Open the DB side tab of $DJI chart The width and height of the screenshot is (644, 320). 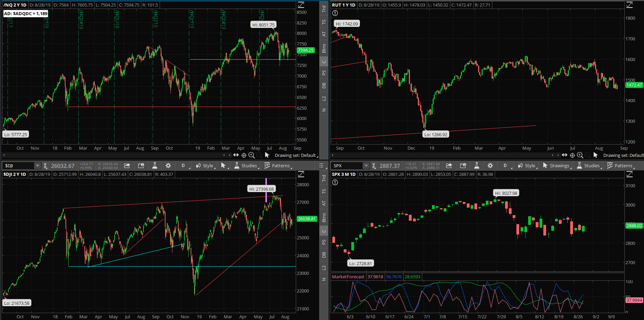coord(324,255)
